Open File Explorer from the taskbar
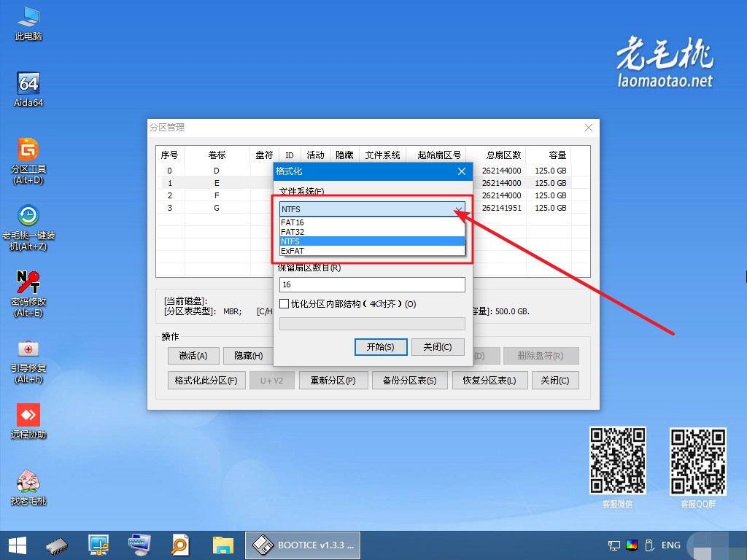 pos(222,545)
